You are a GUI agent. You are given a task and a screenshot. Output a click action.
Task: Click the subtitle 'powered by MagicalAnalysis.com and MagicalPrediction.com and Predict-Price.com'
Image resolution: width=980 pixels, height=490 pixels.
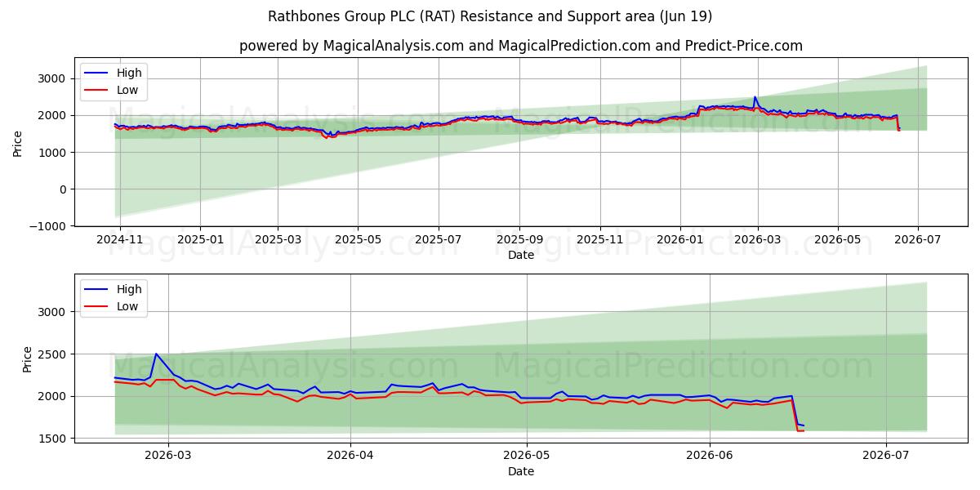521,46
